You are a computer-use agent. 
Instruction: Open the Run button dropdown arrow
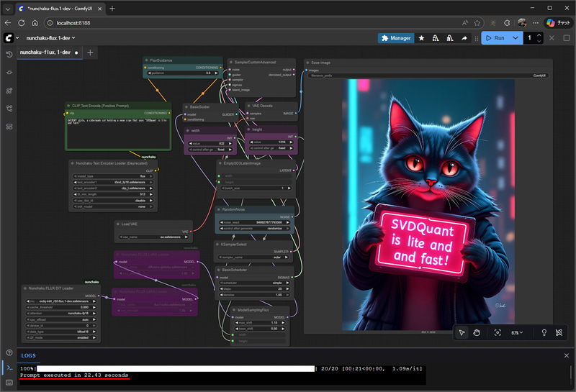coord(516,37)
